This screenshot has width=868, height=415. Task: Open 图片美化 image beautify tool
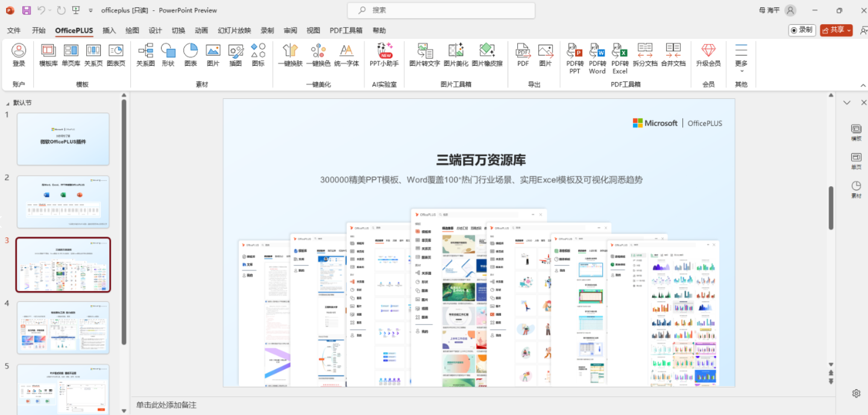point(456,55)
